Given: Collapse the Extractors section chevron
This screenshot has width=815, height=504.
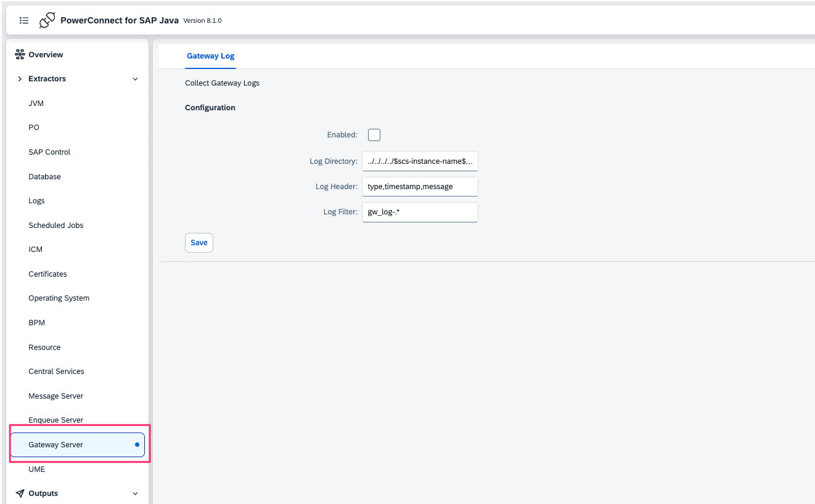Looking at the screenshot, I should 135,79.
